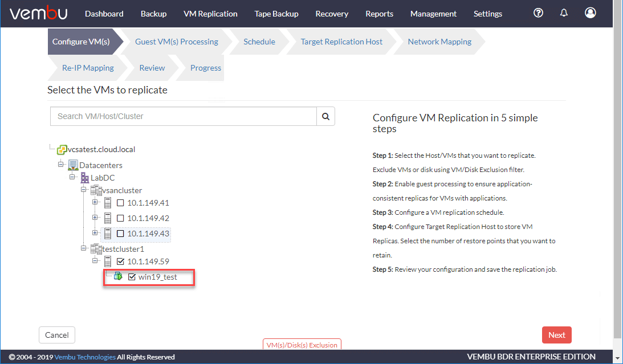Open the Backup menu
The height and width of the screenshot is (364, 623).
pyautogui.click(x=153, y=14)
